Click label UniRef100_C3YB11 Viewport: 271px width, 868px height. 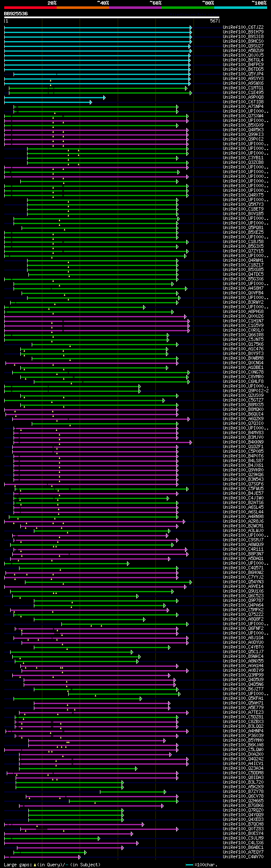pos(243,158)
